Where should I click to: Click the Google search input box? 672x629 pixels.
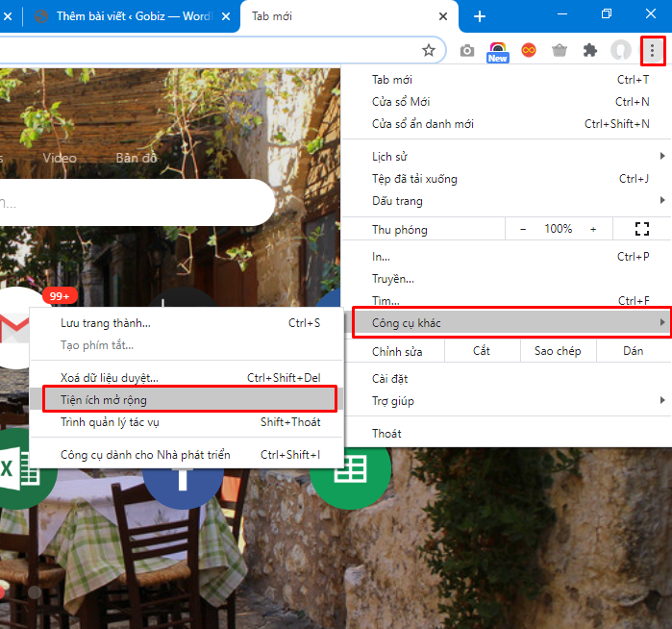pyautogui.click(x=135, y=202)
